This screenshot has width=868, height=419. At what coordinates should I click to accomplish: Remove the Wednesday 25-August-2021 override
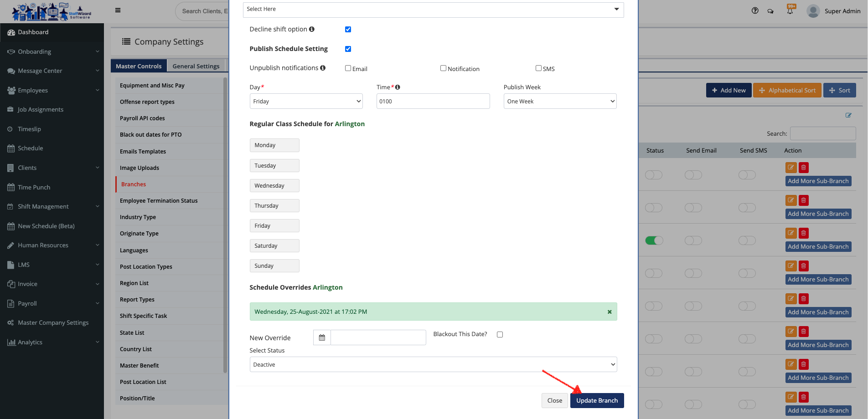click(x=610, y=312)
